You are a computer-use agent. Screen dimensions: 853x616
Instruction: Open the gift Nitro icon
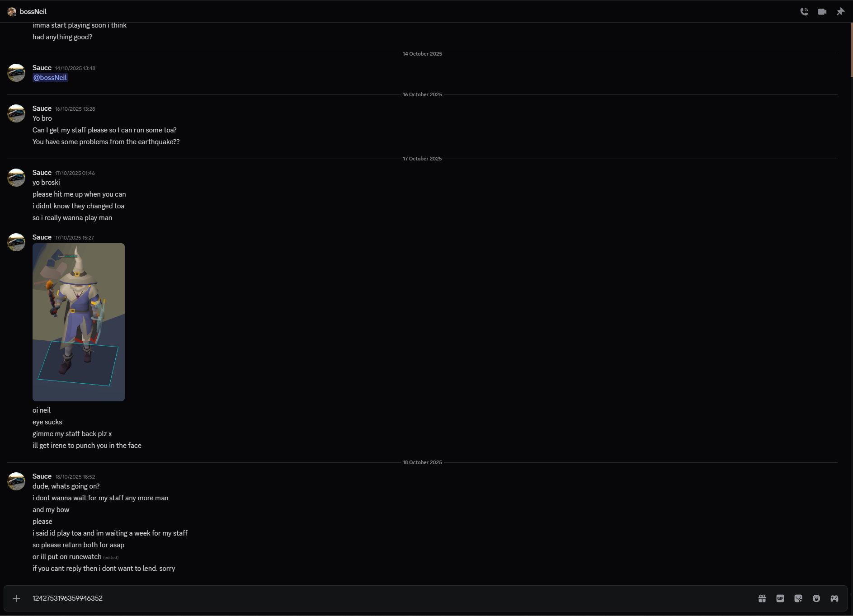[762, 598]
